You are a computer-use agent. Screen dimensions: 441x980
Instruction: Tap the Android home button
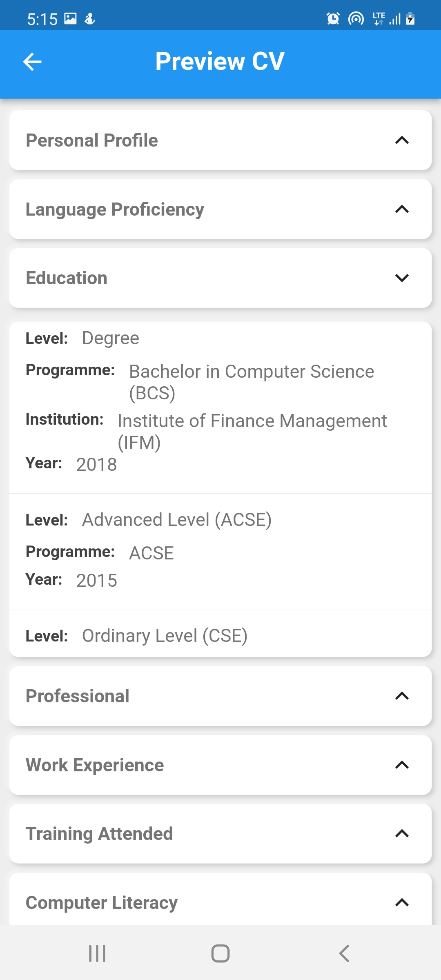coord(220,953)
